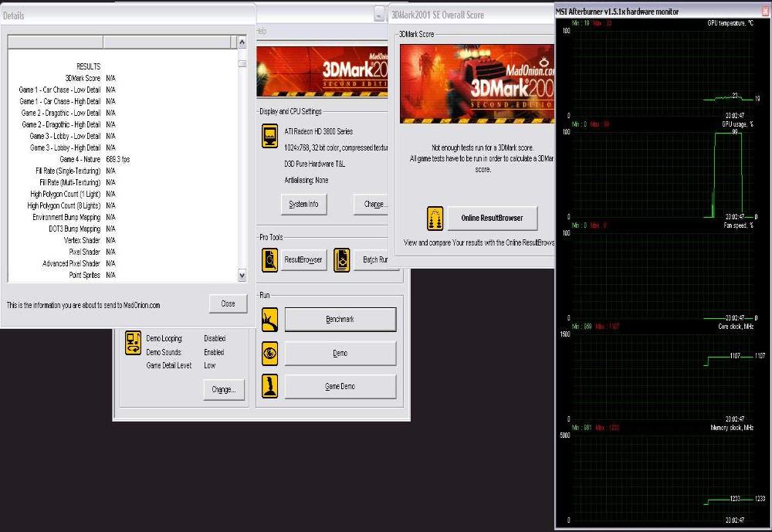The width and height of the screenshot is (772, 532).
Task: Click the ResultBrowser magnifier icon
Action: [x=269, y=260]
